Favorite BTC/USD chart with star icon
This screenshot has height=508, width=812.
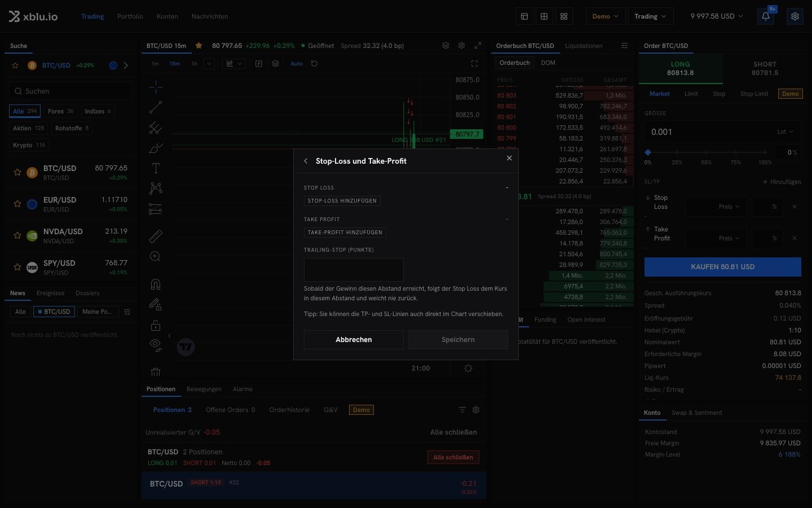pos(198,46)
